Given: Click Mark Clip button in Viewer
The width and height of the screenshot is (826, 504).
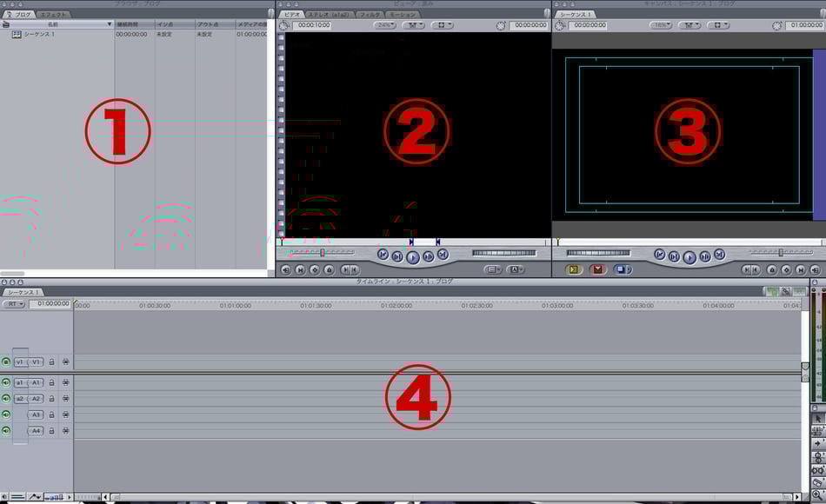Looking at the screenshot, I should [x=300, y=269].
